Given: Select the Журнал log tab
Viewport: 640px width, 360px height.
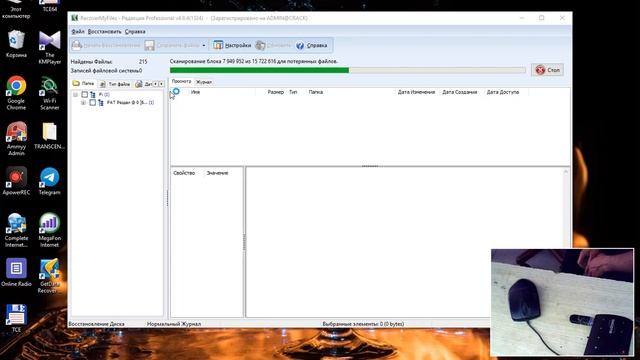Looking at the screenshot, I should (x=204, y=82).
